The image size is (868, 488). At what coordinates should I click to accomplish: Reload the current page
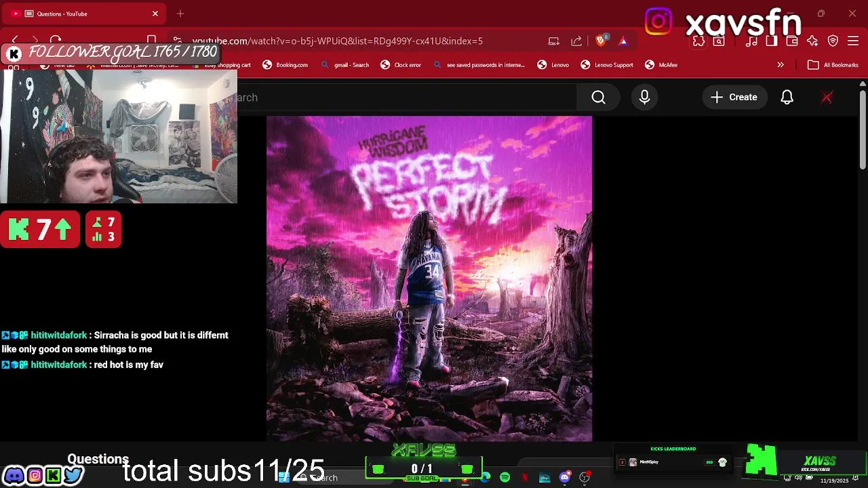point(56,41)
